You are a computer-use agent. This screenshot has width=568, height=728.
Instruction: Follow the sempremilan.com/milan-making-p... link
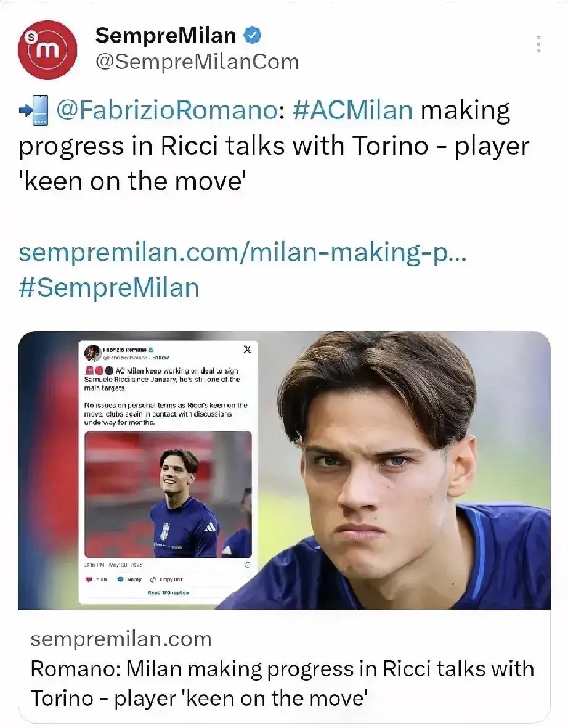tap(242, 252)
